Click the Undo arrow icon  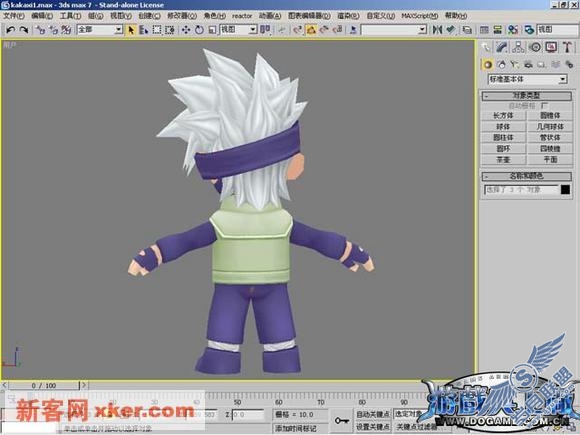[10, 30]
